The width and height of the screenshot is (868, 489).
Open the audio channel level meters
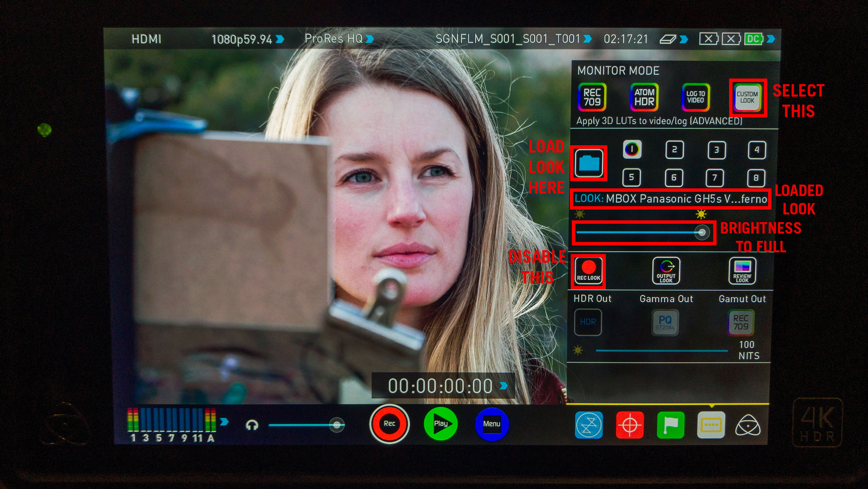click(172, 425)
